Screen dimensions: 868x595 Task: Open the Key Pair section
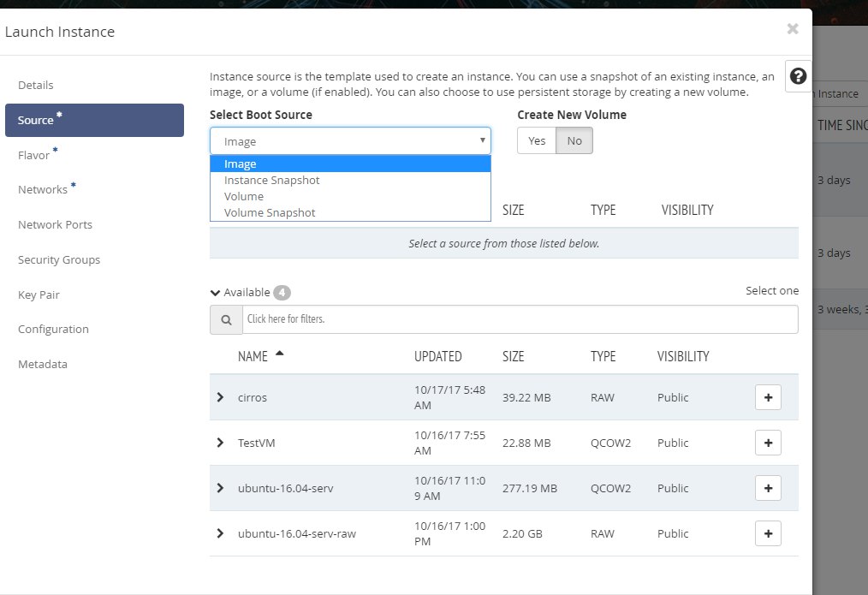pyautogui.click(x=39, y=295)
